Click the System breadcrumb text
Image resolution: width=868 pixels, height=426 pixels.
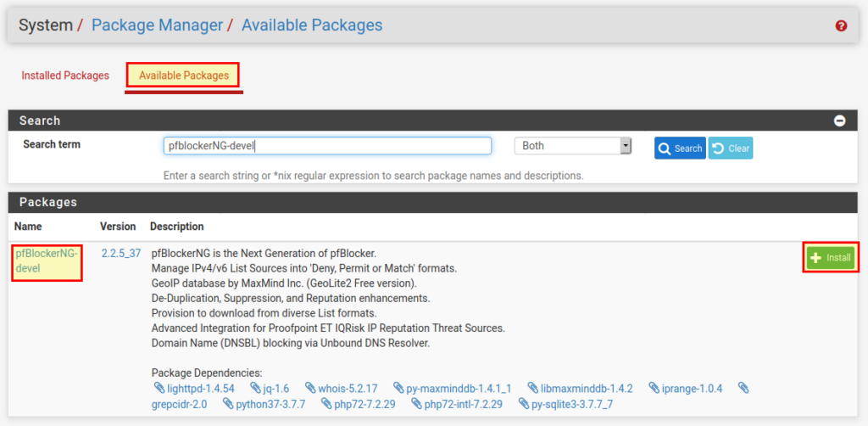(46, 25)
